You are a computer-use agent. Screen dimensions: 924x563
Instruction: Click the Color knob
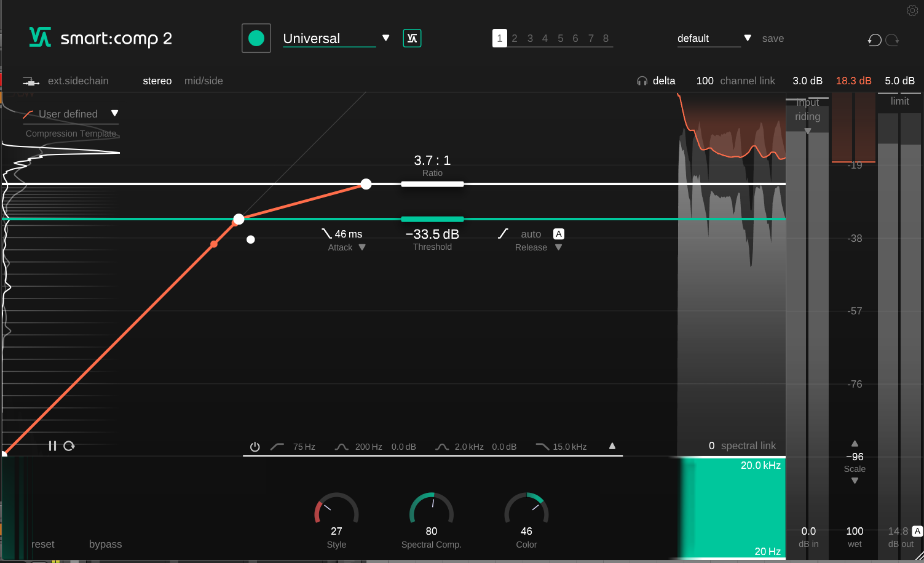coord(526,510)
